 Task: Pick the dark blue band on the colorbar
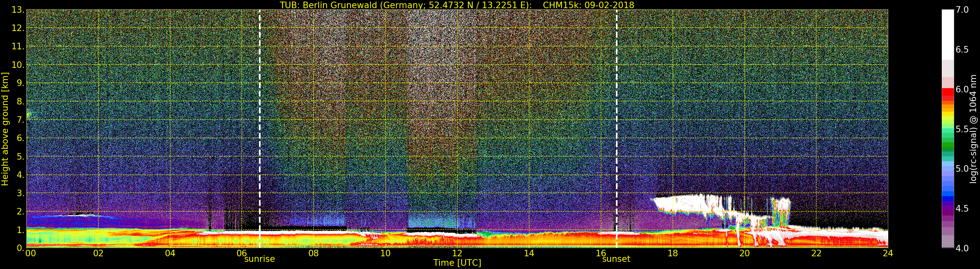click(948, 198)
